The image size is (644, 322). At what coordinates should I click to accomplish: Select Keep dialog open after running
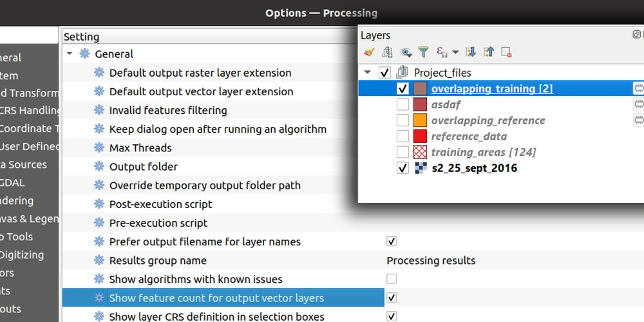point(218,129)
